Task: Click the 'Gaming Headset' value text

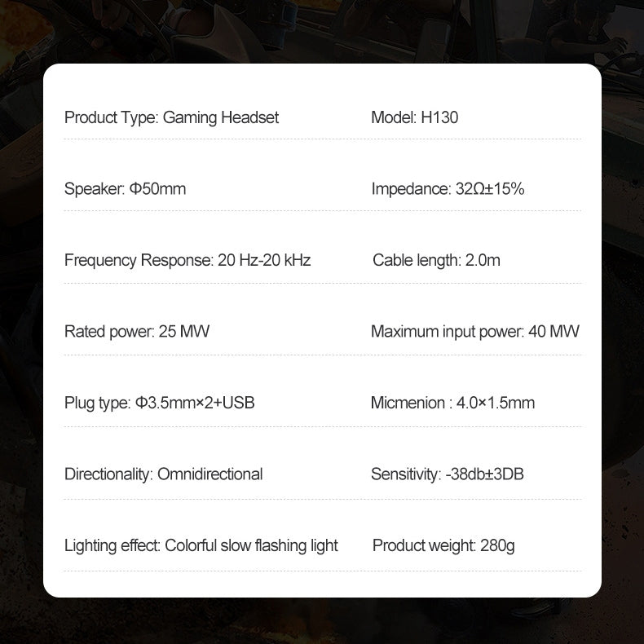Action: tap(221, 117)
